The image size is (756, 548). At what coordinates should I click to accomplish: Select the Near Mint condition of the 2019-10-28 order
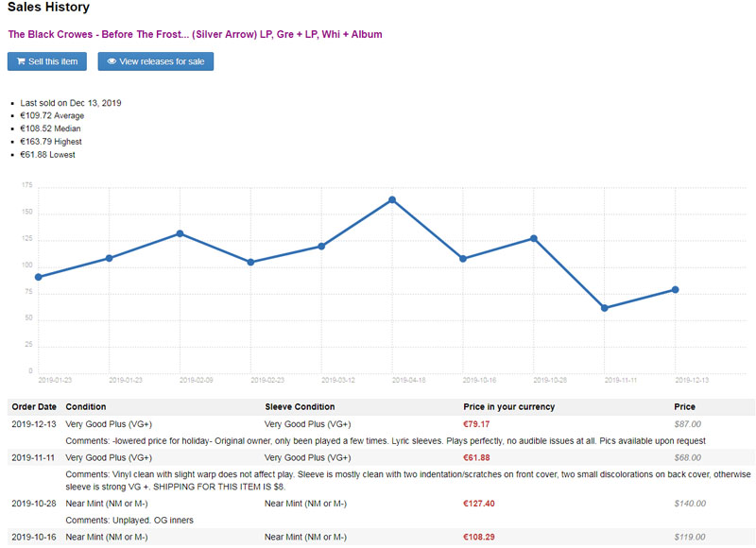[x=107, y=504]
